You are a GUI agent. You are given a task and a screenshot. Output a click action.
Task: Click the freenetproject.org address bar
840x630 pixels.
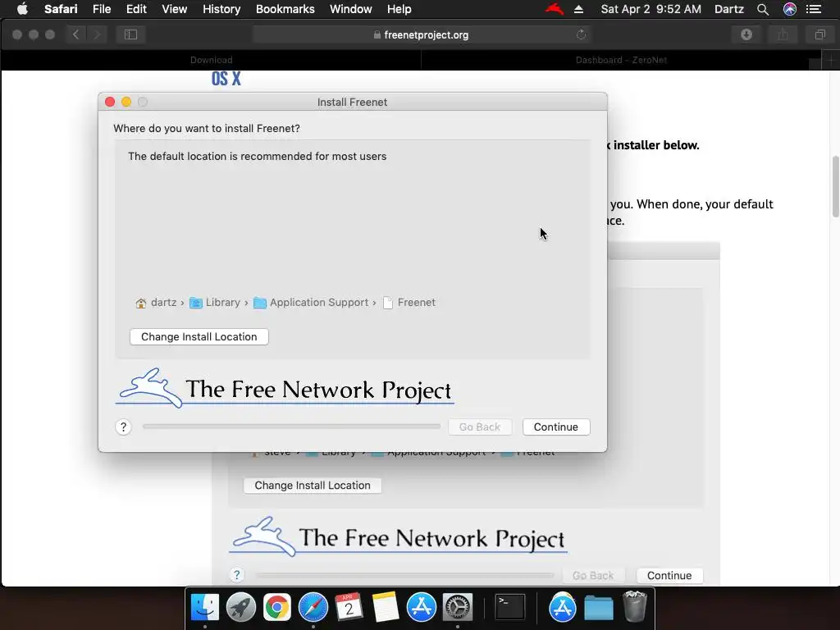tap(422, 34)
